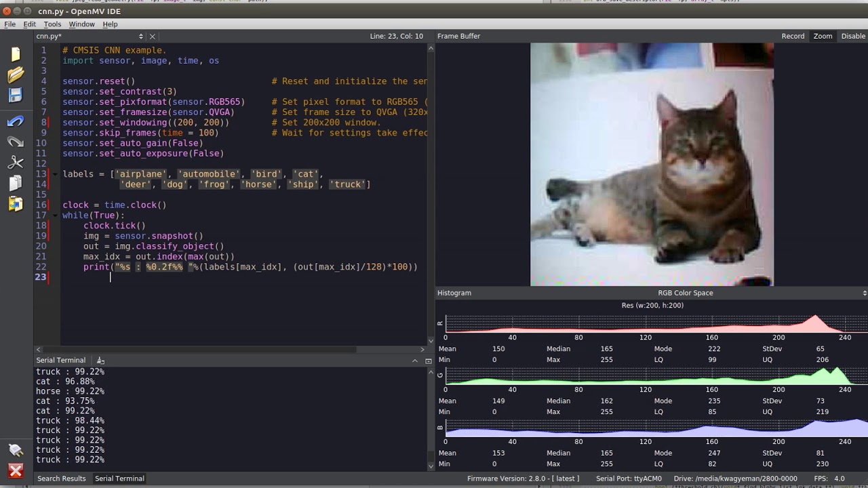Open the File menu

pyautogui.click(x=10, y=24)
